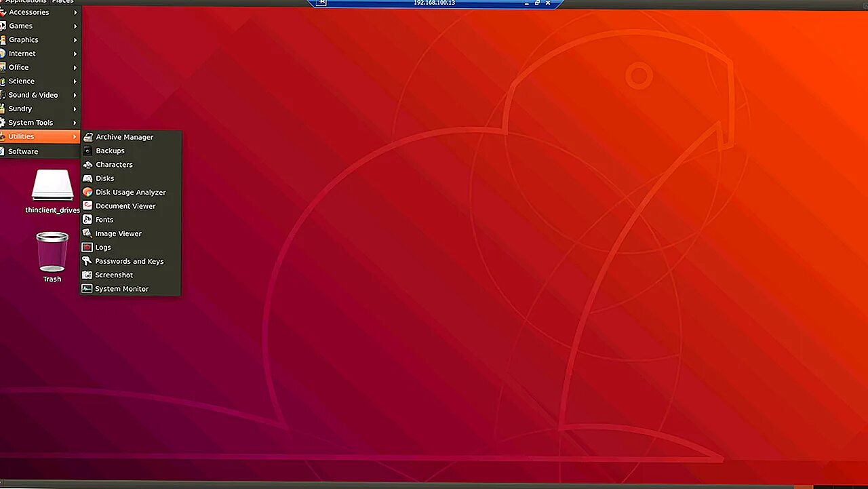Open the thinclient_drives desktop drive icon
Image resolution: width=868 pixels, height=489 pixels.
[x=52, y=185]
